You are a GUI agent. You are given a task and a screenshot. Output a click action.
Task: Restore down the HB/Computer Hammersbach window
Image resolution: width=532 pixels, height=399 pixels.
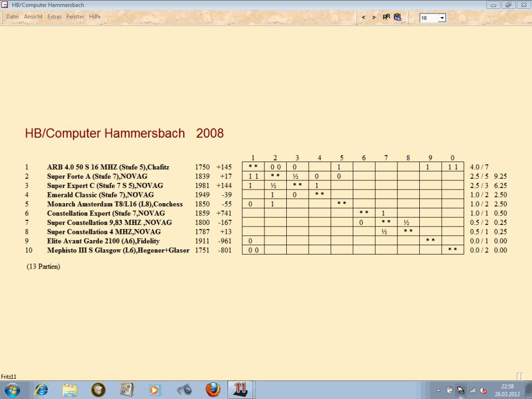click(508, 5)
